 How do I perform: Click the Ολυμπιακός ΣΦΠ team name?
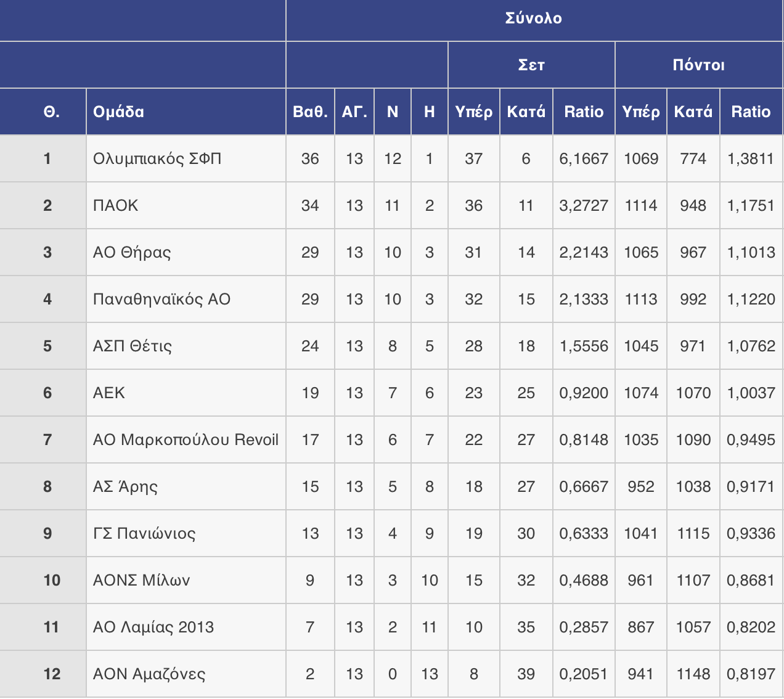pos(157,158)
